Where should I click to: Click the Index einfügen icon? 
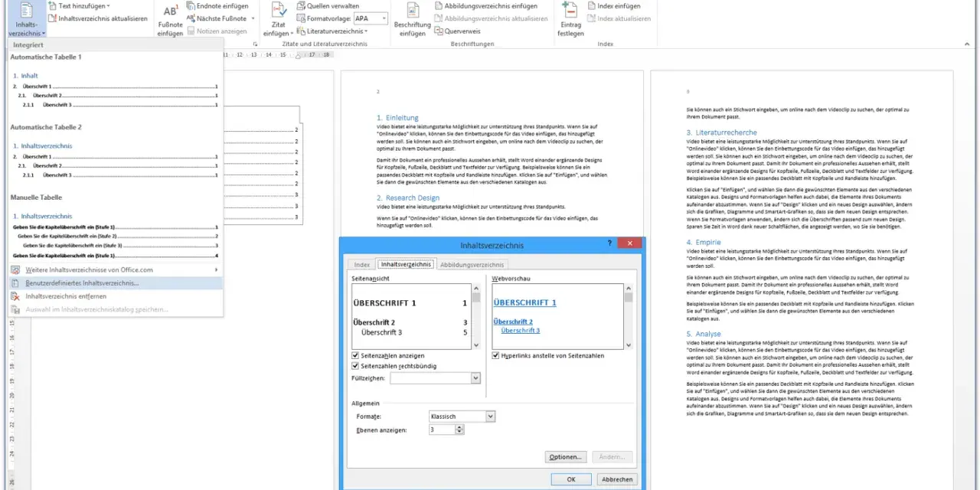(x=593, y=5)
